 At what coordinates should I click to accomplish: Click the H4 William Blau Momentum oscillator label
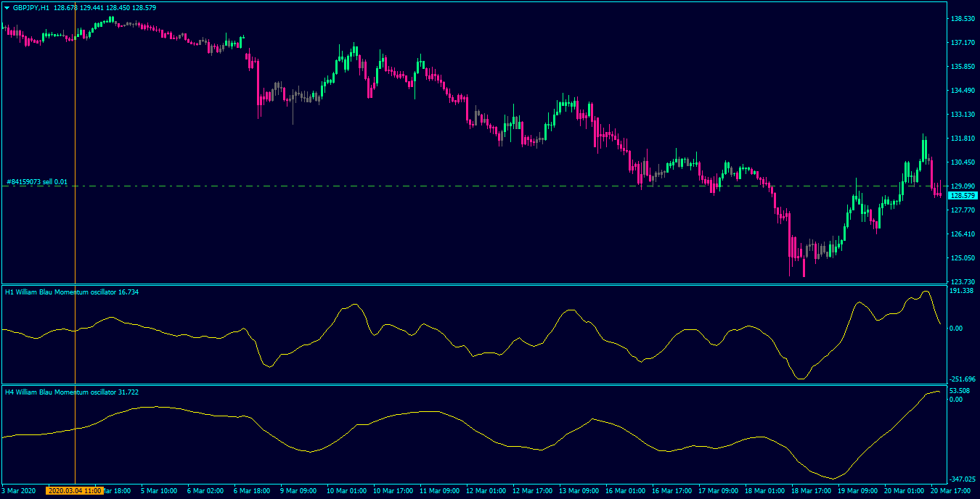tap(72, 392)
